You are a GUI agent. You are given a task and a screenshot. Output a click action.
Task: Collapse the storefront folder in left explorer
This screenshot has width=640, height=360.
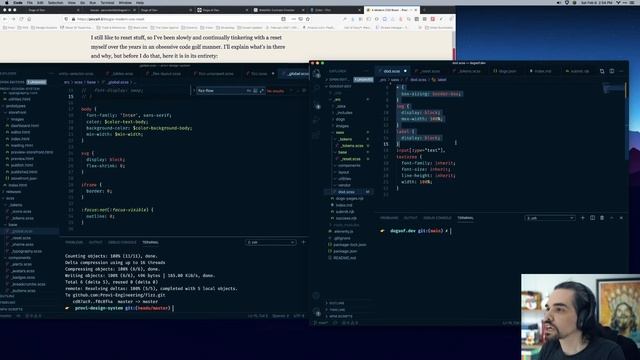coord(16,112)
